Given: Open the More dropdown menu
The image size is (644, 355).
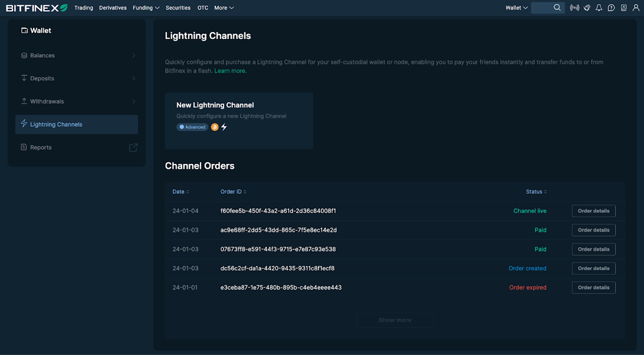Looking at the screenshot, I should (x=224, y=8).
